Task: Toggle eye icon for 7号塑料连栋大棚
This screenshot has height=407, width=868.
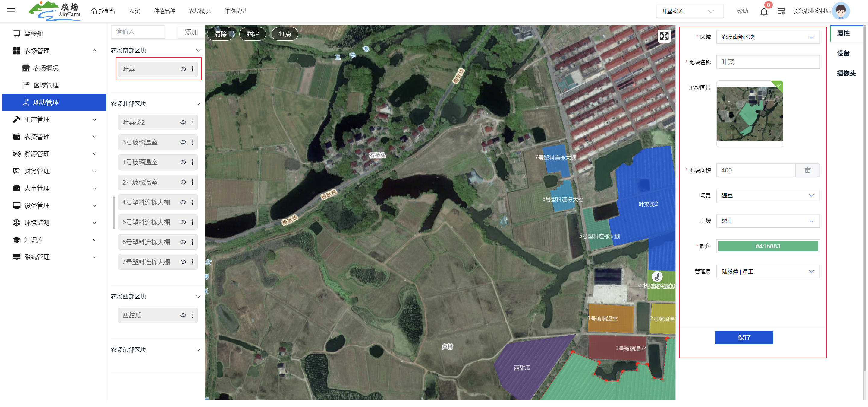Action: (x=183, y=262)
